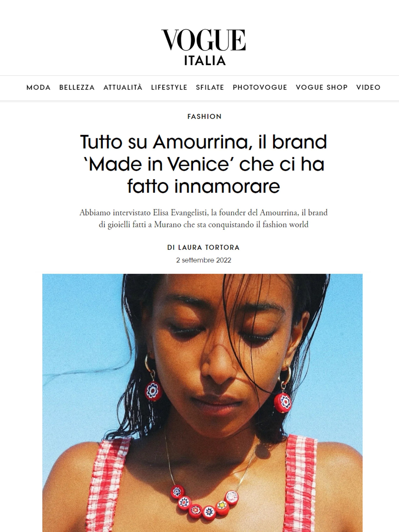Image resolution: width=399 pixels, height=532 pixels.
Task: Open the PHOTOVOGUE page
Action: pos(260,87)
